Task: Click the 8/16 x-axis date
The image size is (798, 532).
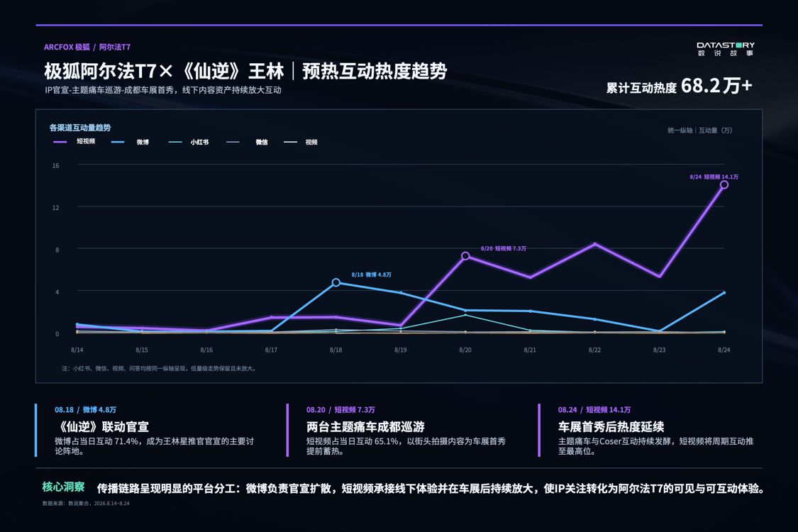Action: click(x=206, y=350)
